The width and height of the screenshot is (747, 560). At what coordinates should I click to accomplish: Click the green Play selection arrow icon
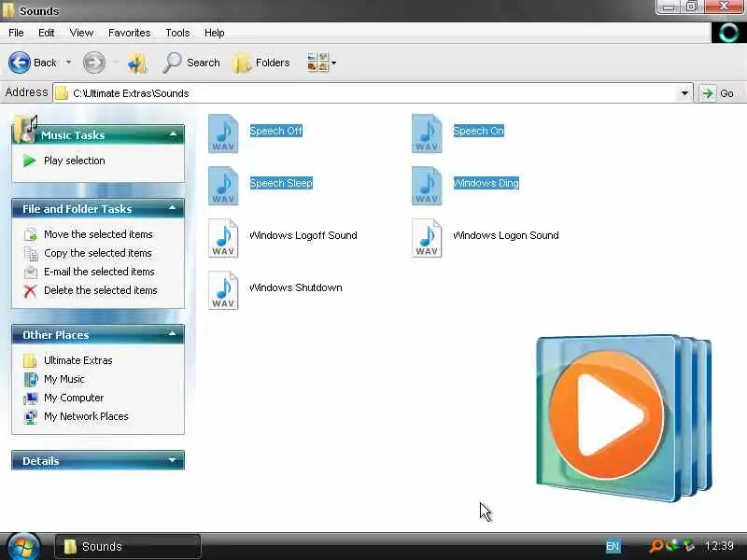point(30,161)
